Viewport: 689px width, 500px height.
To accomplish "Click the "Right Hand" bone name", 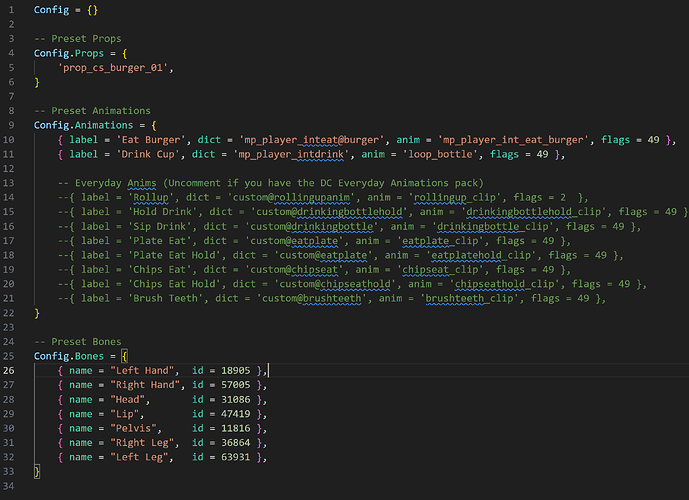I will (145, 385).
